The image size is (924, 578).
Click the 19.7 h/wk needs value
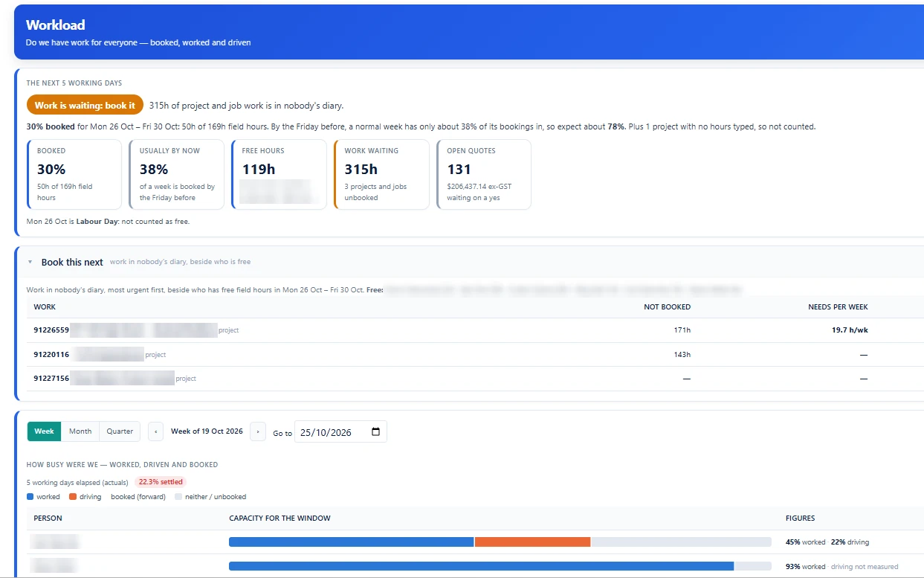pyautogui.click(x=850, y=330)
